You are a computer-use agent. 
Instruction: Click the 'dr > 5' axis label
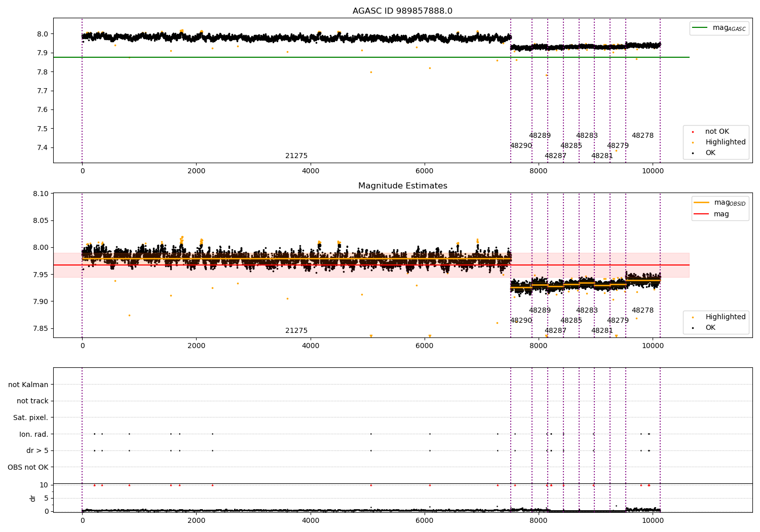pyautogui.click(x=37, y=450)
